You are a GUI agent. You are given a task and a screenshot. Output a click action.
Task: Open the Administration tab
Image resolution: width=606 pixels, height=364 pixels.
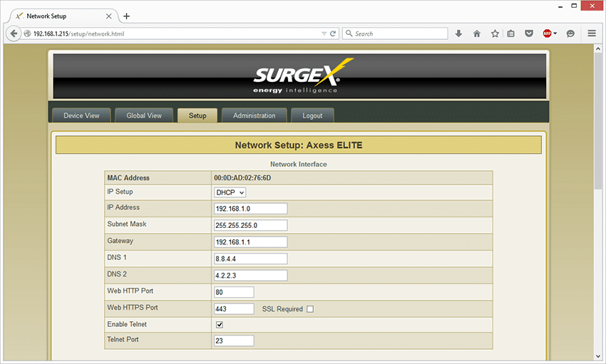[x=255, y=115]
